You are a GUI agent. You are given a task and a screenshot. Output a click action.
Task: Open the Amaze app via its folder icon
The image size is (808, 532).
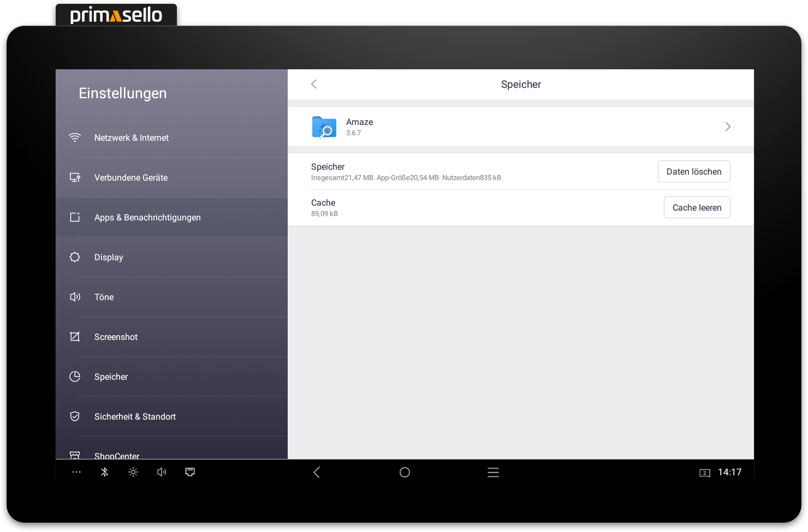(324, 127)
